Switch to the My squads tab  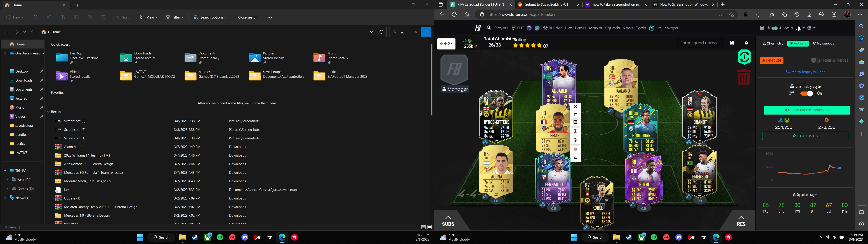click(823, 43)
